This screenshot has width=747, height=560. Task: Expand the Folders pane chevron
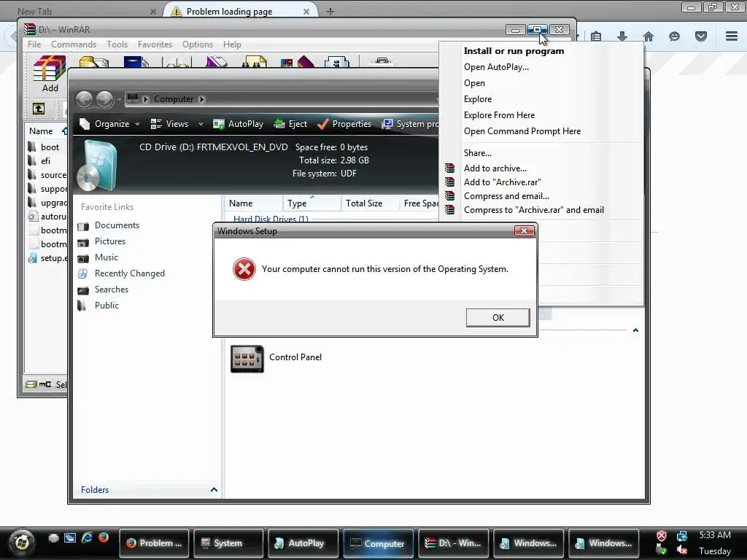pos(214,489)
